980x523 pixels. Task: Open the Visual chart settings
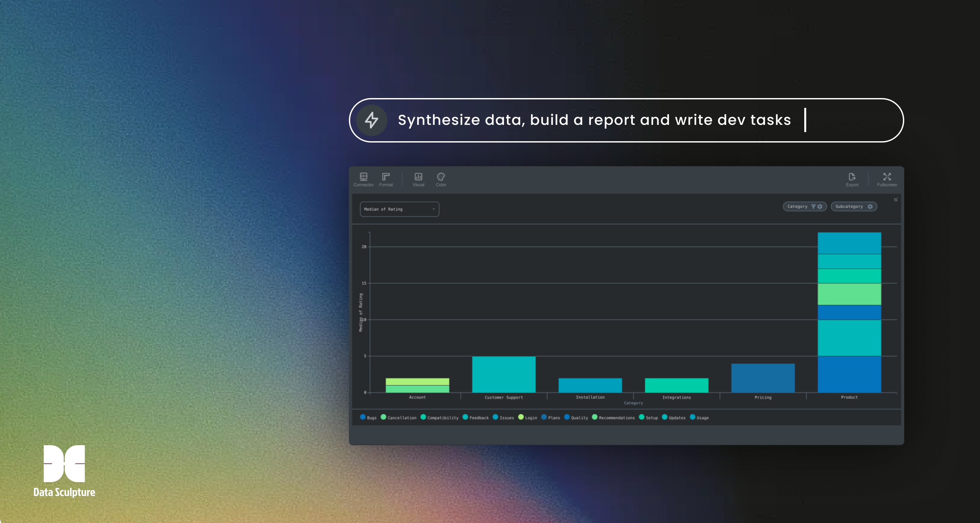coord(418,179)
